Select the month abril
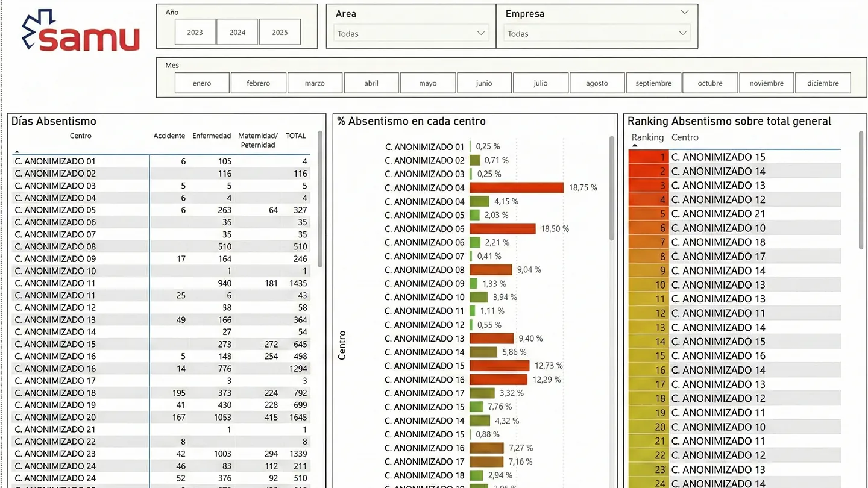The height and width of the screenshot is (488, 868). tap(371, 83)
